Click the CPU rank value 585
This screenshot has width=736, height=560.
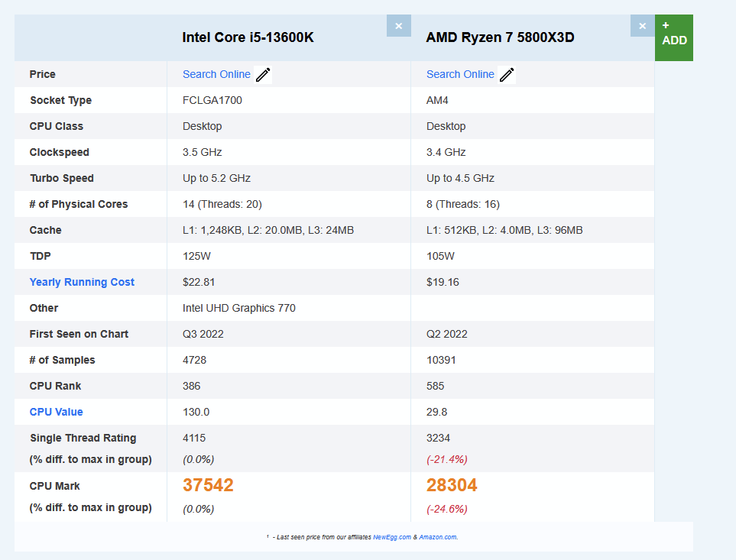pos(435,386)
